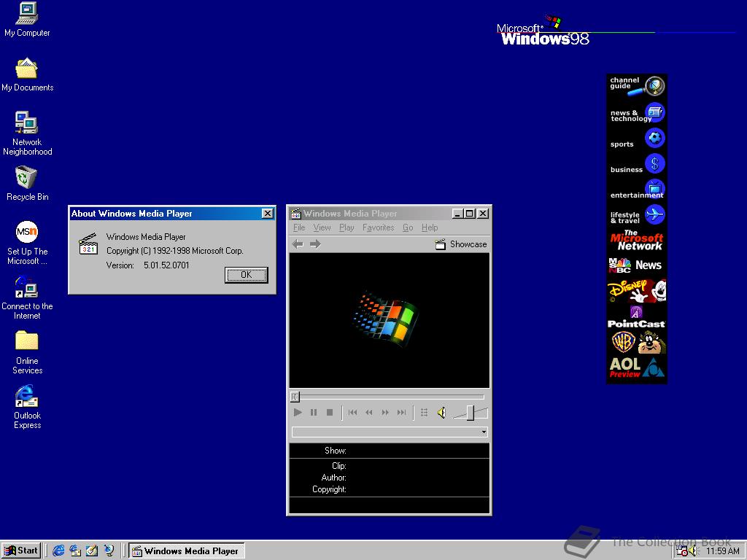Screen dimensions: 747x560
Task: Click Windows Media Player taskbar button
Action: click(x=186, y=551)
